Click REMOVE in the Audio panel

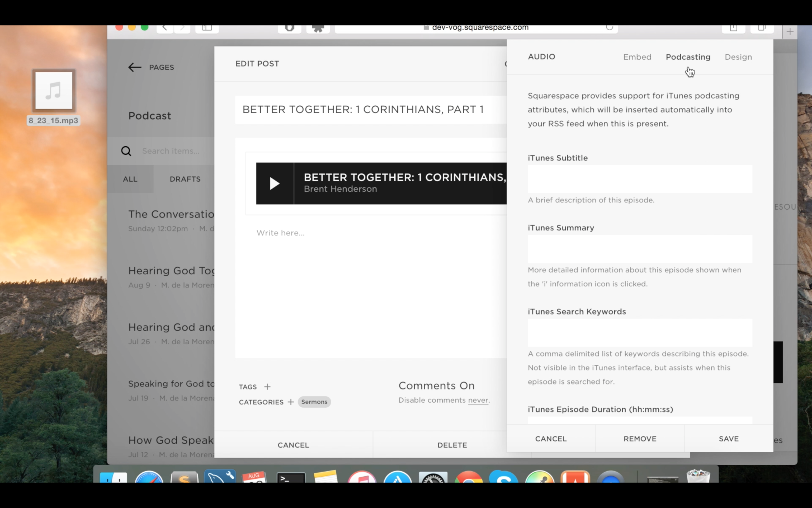tap(640, 439)
